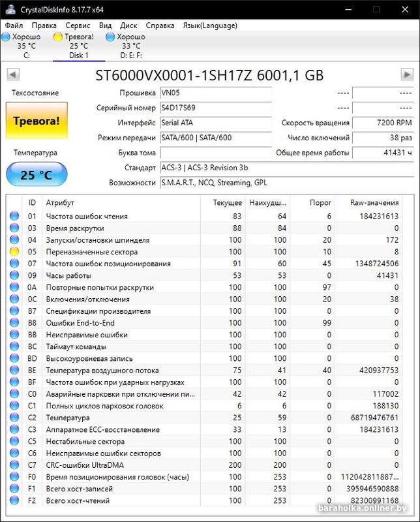Screen dimensions: 420x522
Task: Open the Вид menu
Action: (x=105, y=25)
